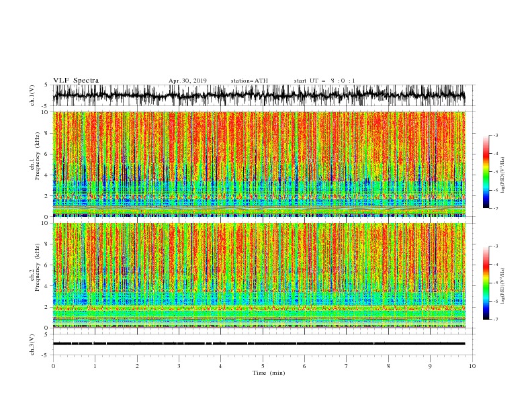The width and height of the screenshot is (532, 411).
Task: Click inside the ch.1 spectrogram panel
Action: click(x=259, y=164)
